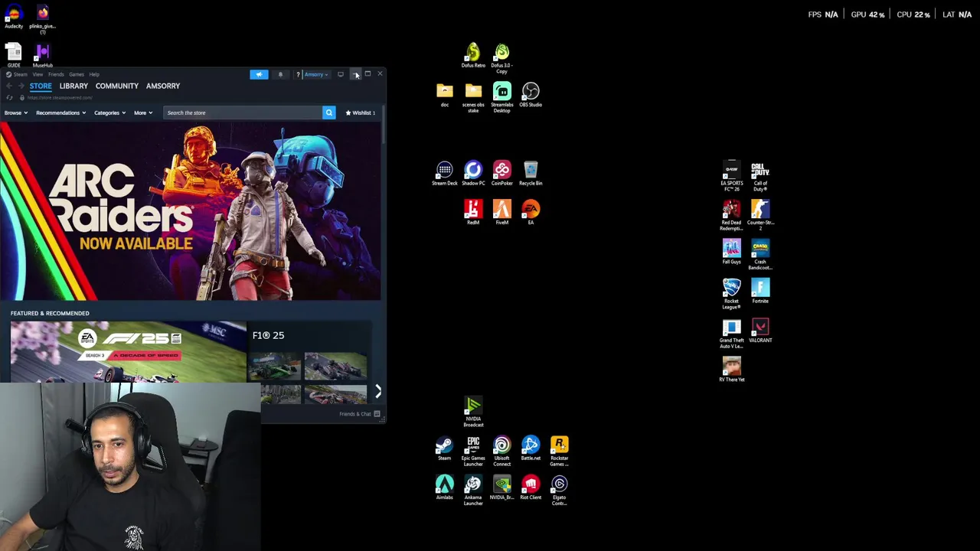Viewport: 980px width, 551px height.
Task: Click the Steam store URL address
Action: pyautogui.click(x=60, y=97)
